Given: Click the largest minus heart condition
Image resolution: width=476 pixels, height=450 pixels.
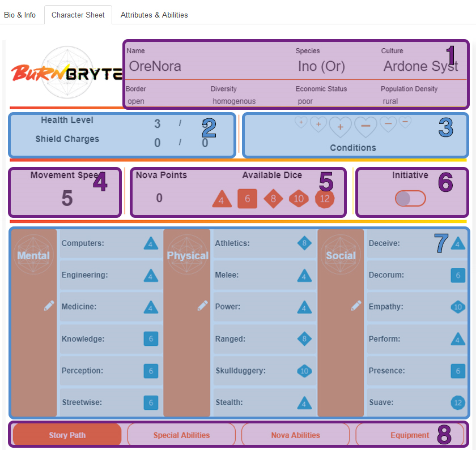Looking at the screenshot, I should (x=365, y=127).
